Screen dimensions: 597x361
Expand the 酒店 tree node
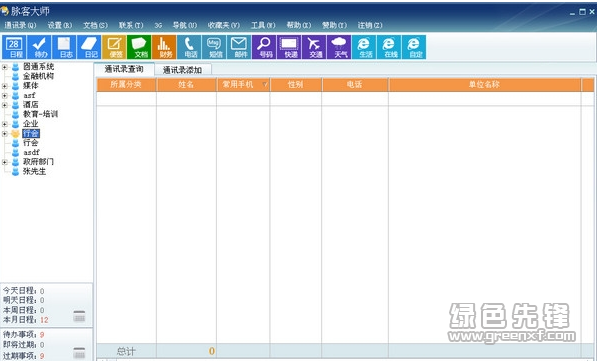(x=5, y=105)
